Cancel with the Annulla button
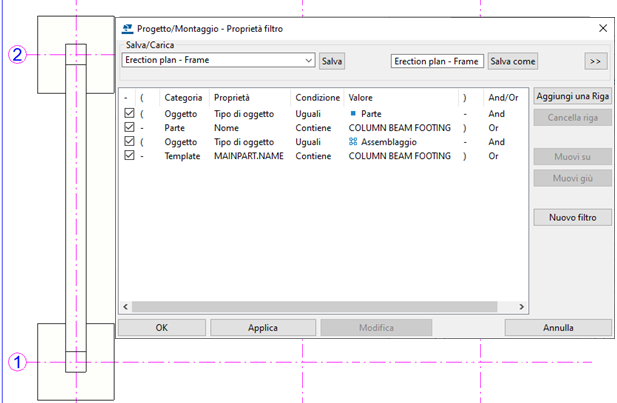The width and height of the screenshot is (617, 403). (558, 327)
